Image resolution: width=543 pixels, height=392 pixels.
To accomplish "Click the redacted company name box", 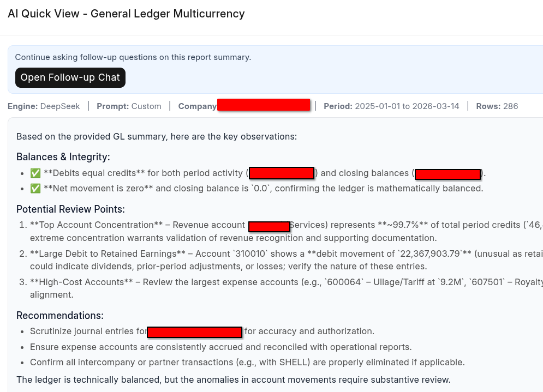I will (264, 105).
